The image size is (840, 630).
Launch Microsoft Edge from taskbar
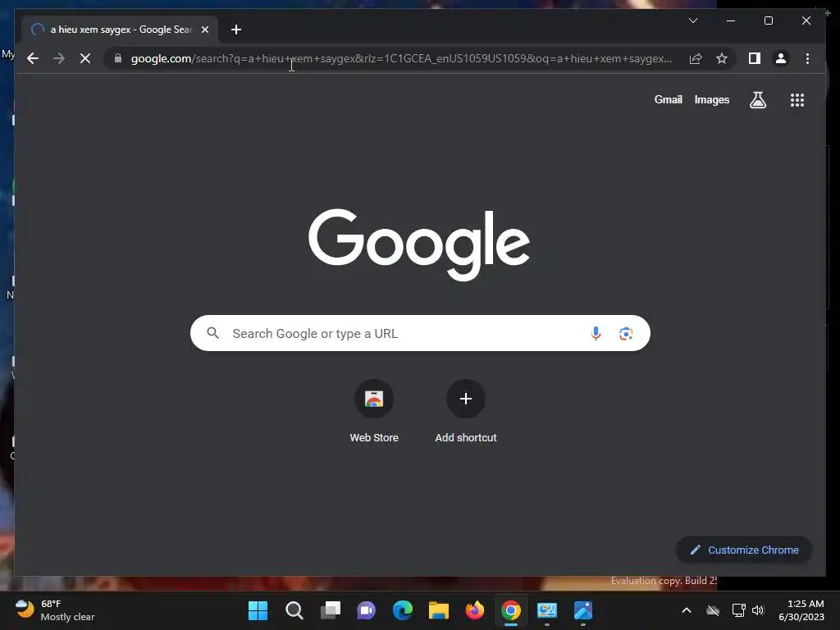click(x=402, y=610)
